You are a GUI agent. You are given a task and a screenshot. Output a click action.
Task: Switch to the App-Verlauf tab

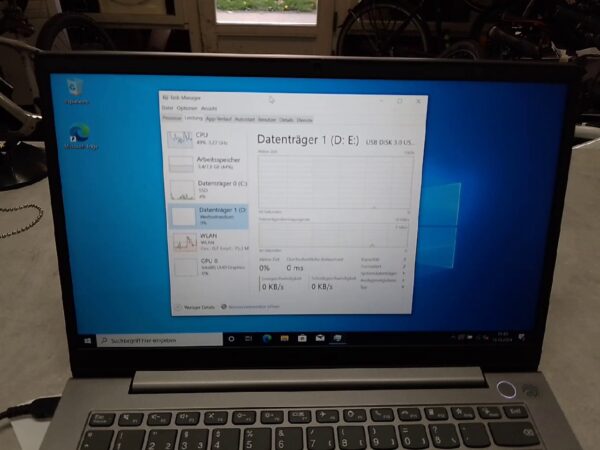pos(218,118)
